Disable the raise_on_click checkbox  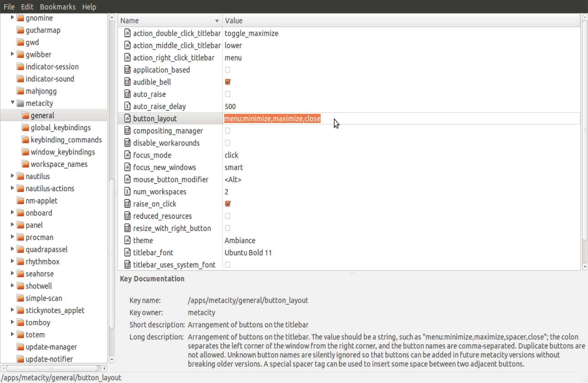click(x=228, y=204)
